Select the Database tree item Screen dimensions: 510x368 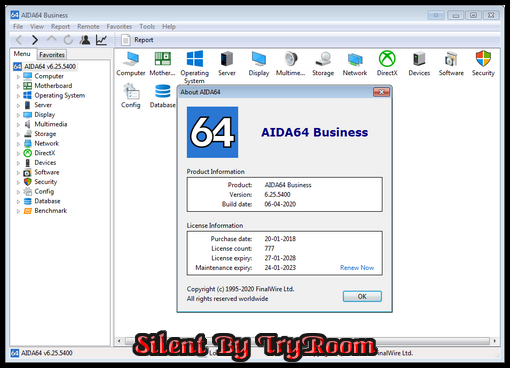point(47,201)
